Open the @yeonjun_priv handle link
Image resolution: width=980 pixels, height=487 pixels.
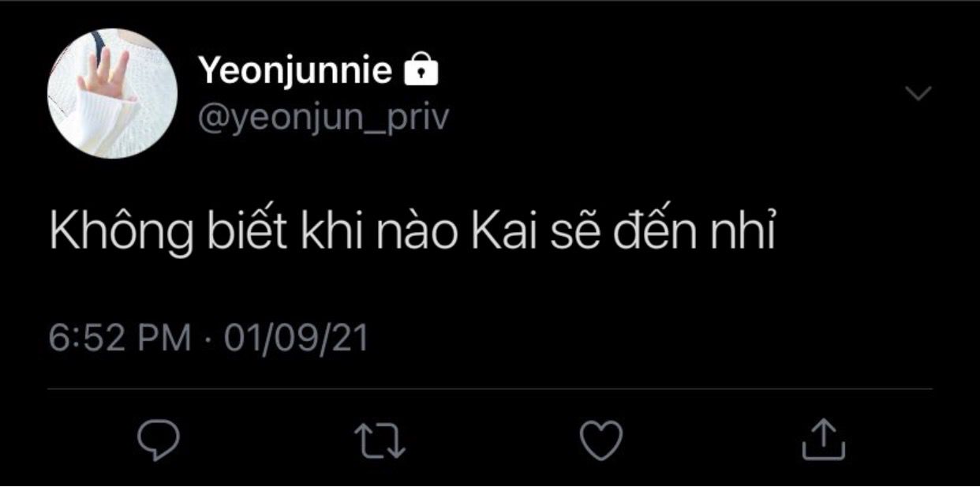coord(324,118)
